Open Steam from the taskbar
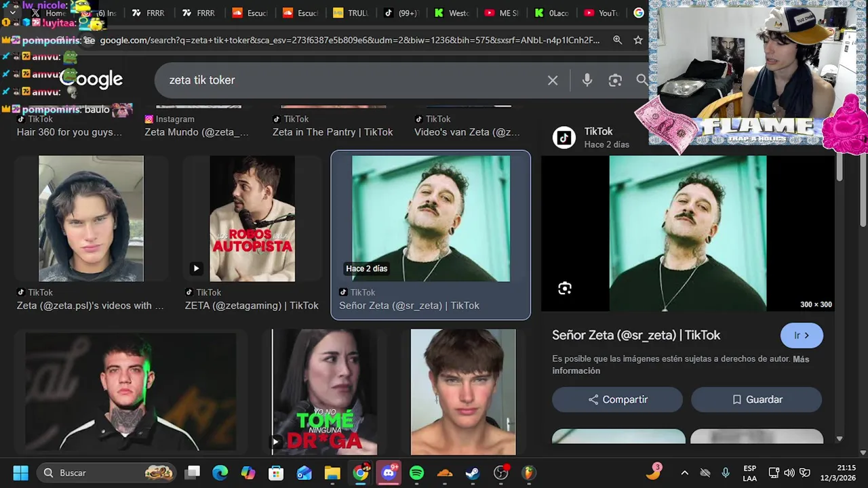Viewport: 868px width, 488px height. (473, 472)
